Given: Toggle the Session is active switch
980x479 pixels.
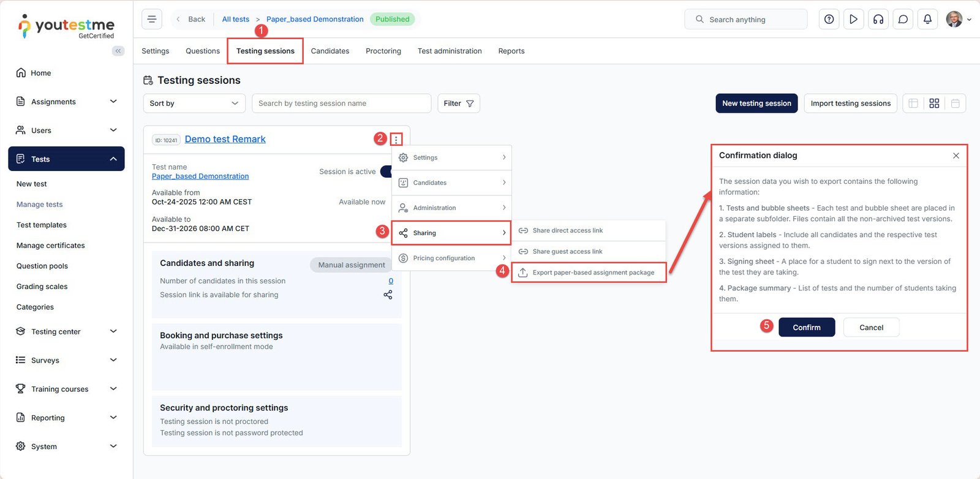Looking at the screenshot, I should pyautogui.click(x=386, y=172).
